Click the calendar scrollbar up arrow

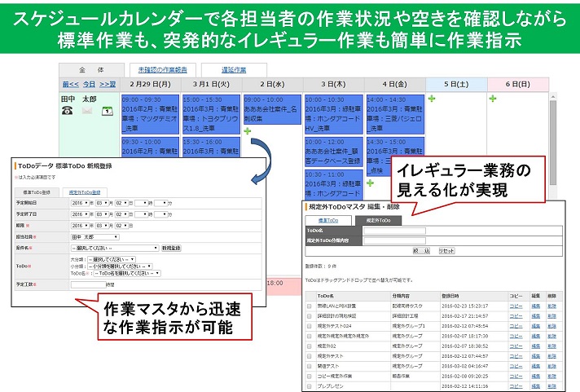553,97
